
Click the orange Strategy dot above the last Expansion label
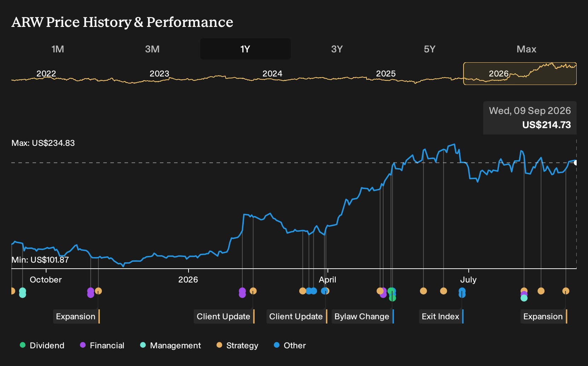(x=566, y=291)
